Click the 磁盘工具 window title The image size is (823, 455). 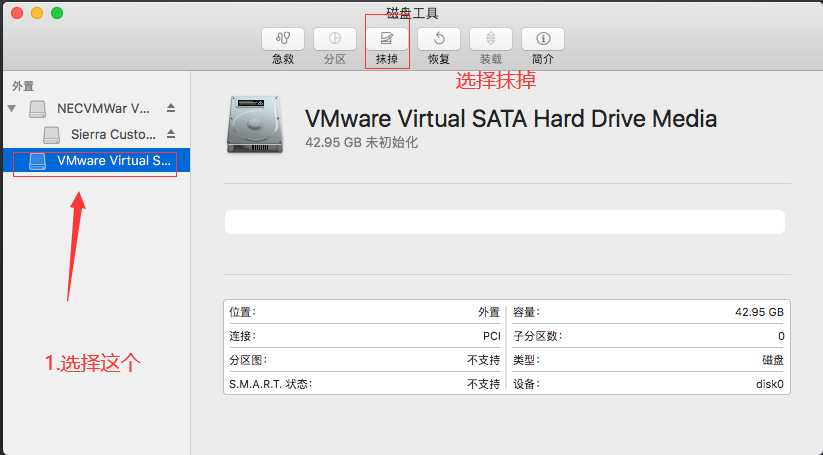click(x=413, y=13)
